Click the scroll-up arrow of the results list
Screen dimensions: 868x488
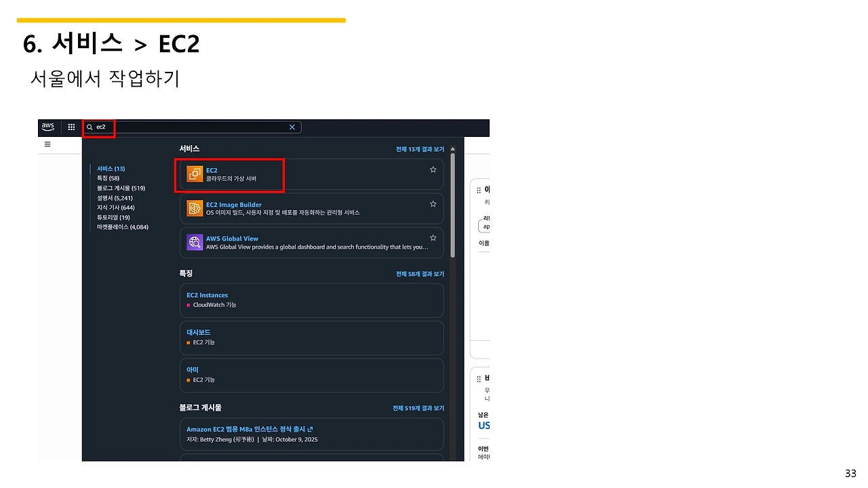[453, 149]
